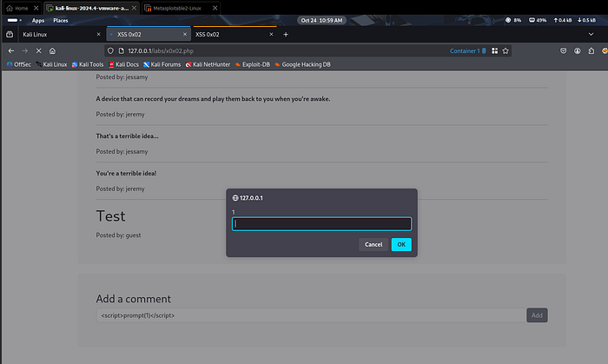Bookmark this page with the star icon
Screen dimensions: 608x364
(x=506, y=50)
